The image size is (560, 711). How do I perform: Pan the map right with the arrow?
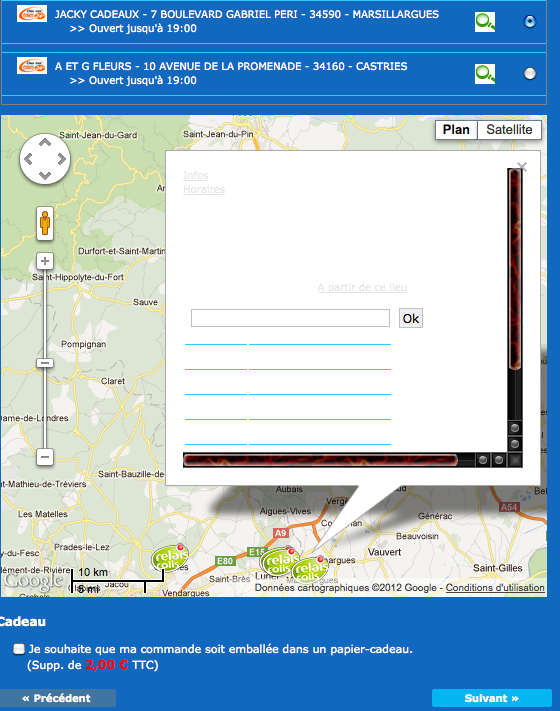pyautogui.click(x=62, y=159)
